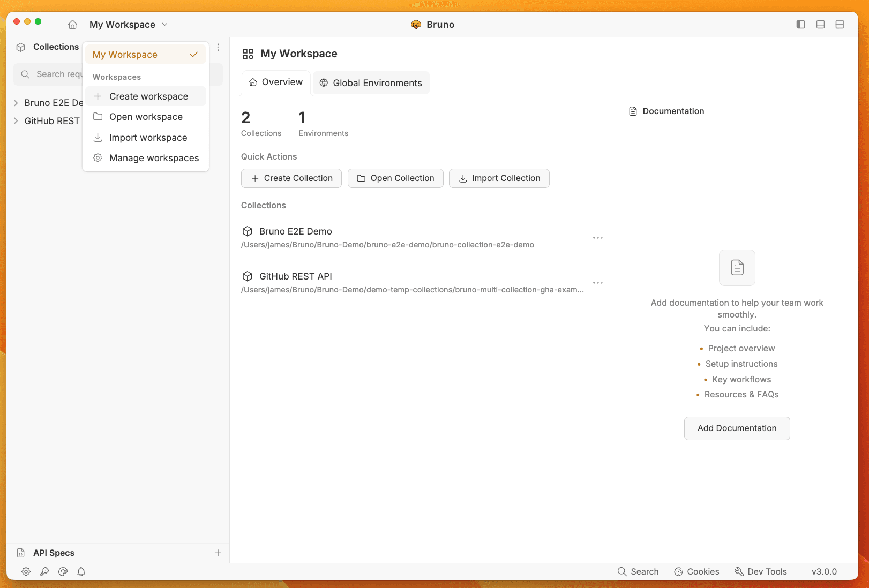
Task: Click the Create Collection button
Action: click(x=291, y=178)
